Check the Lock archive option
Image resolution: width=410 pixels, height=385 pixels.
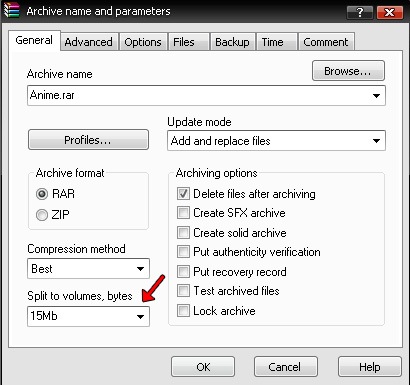tap(183, 310)
